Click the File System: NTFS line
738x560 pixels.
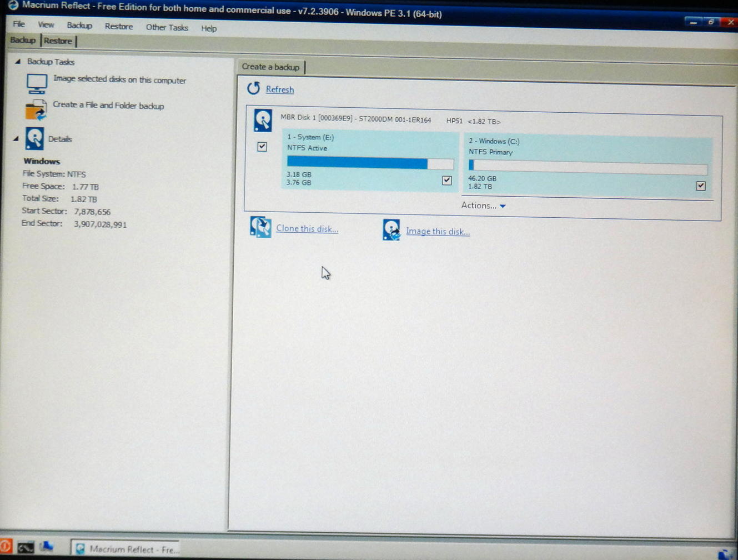[54, 174]
